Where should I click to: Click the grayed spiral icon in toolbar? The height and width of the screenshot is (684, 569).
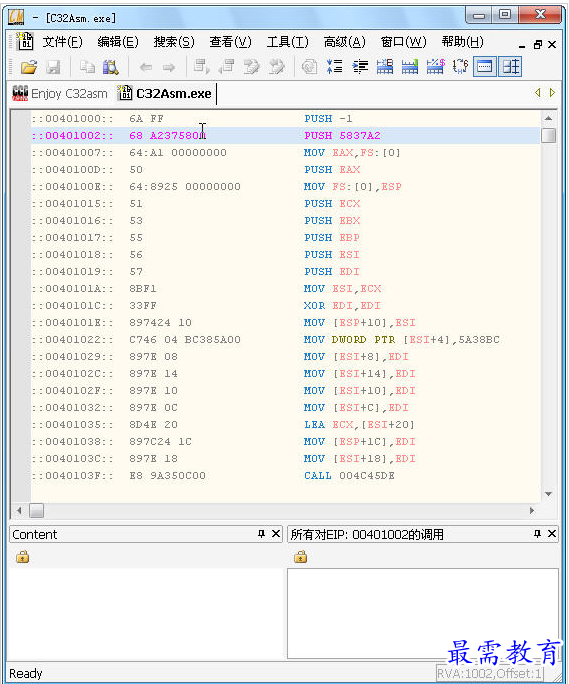(309, 67)
